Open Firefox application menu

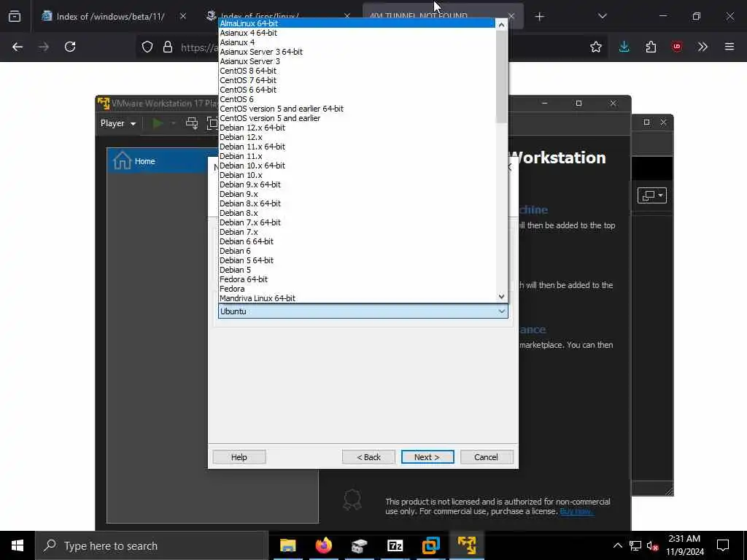(729, 47)
